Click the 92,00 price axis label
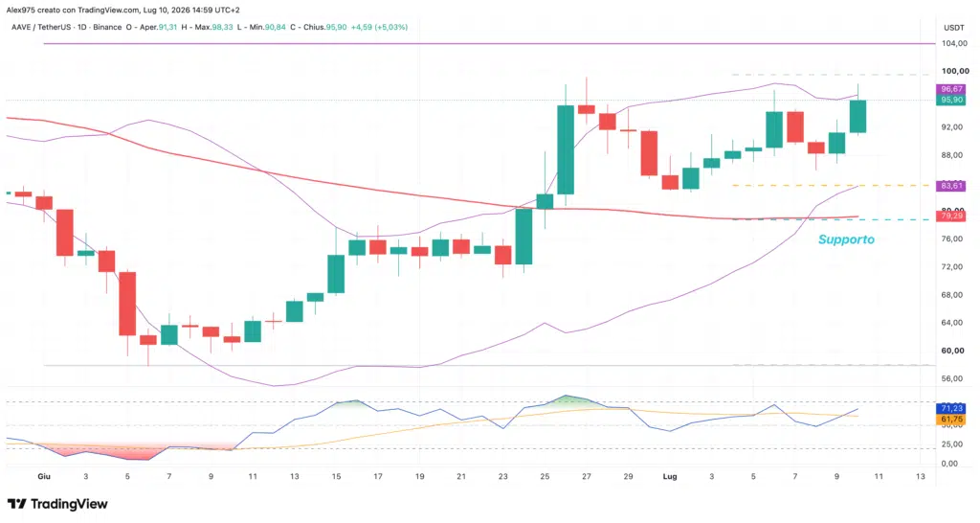Screen dimensions: 980x523 [x=952, y=127]
